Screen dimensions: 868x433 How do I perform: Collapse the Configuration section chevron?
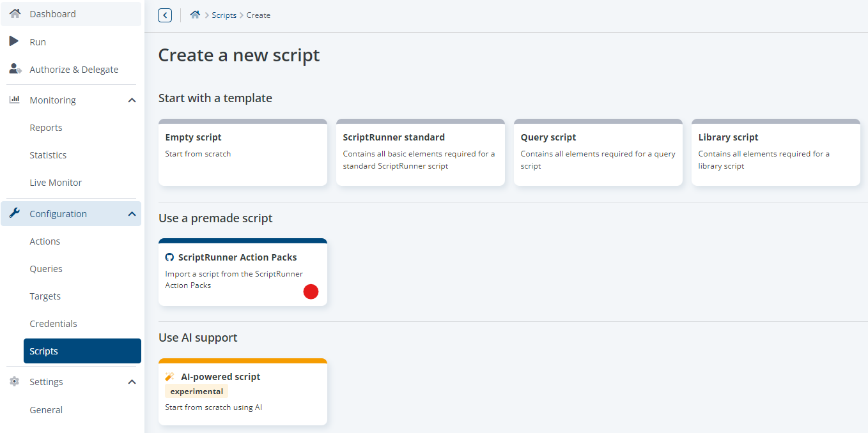132,214
